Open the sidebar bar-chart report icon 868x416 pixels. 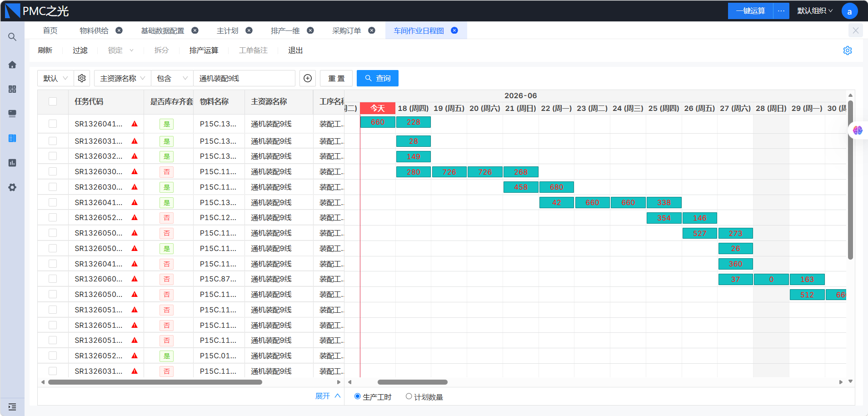tap(12, 163)
